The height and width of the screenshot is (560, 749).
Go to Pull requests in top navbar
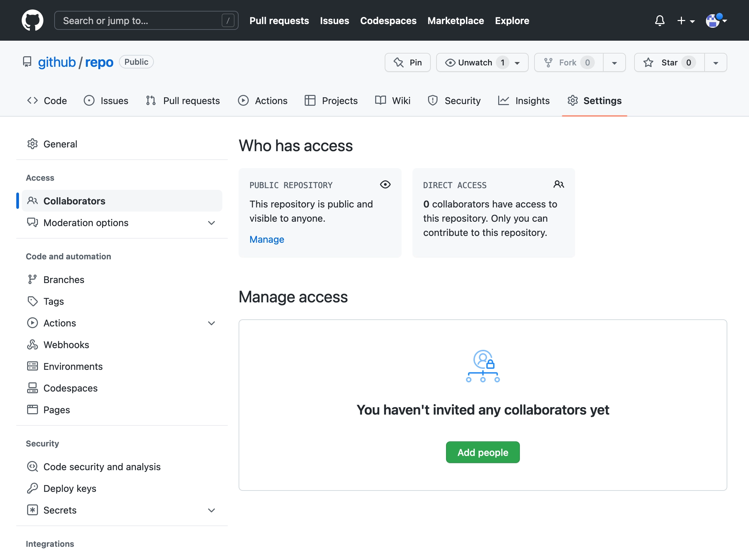tap(279, 21)
